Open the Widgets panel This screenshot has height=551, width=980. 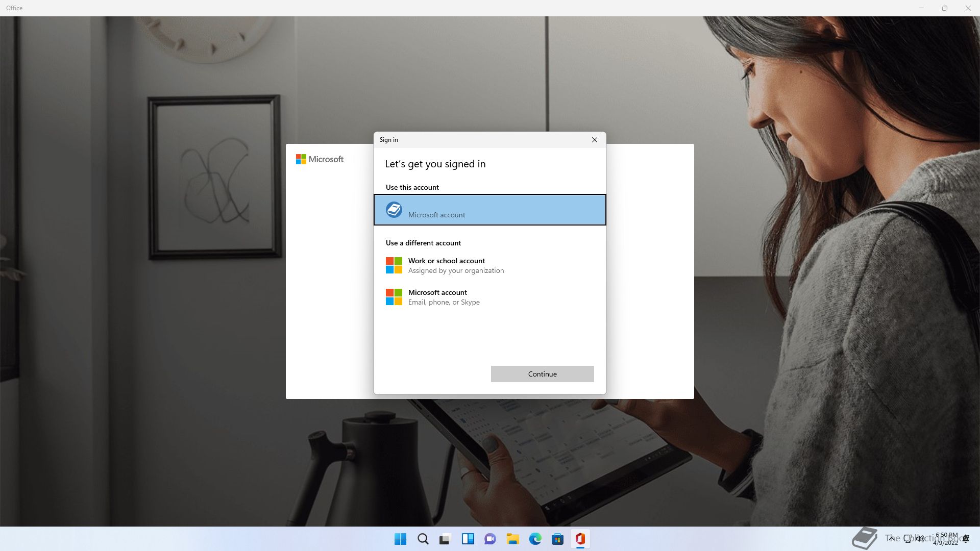(x=468, y=539)
